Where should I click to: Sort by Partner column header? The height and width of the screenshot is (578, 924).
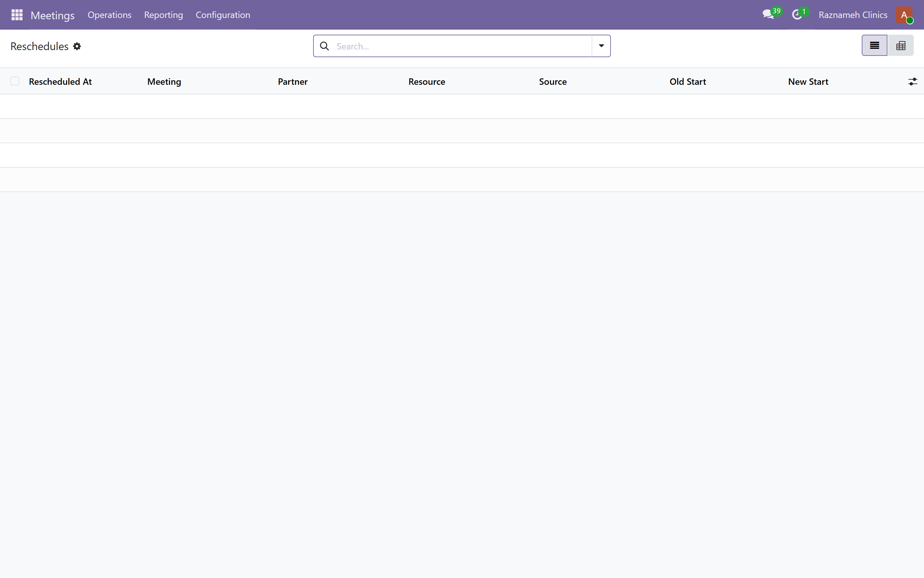(293, 82)
